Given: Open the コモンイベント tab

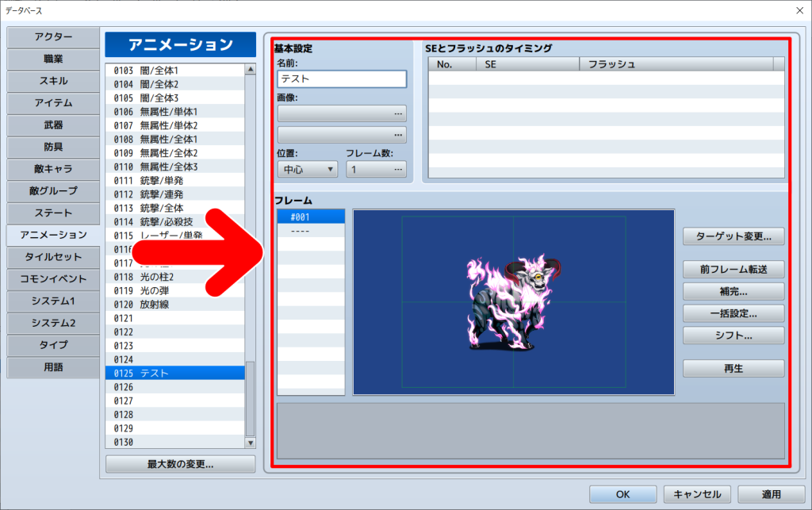Looking at the screenshot, I should 53,279.
